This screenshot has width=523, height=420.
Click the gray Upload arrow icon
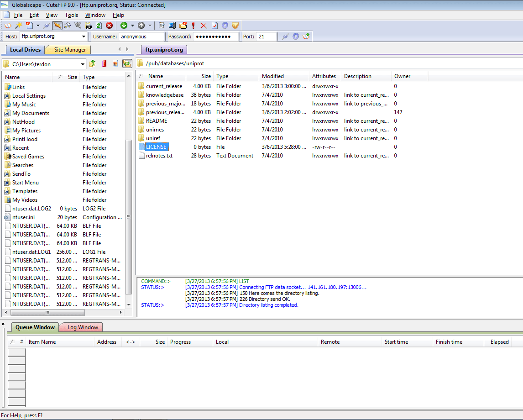141,26
